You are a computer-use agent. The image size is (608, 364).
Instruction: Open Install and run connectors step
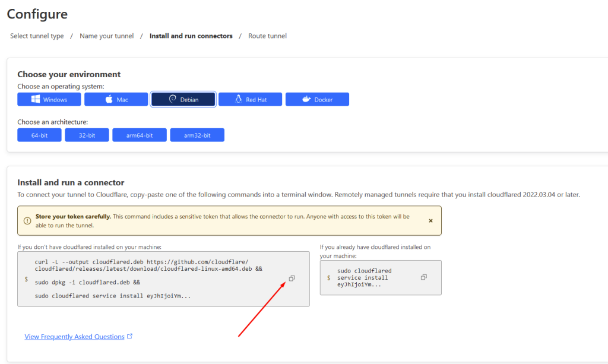point(191,36)
